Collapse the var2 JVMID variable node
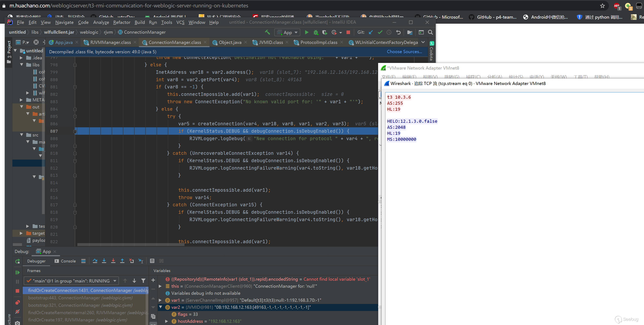644x325 pixels. click(x=161, y=307)
